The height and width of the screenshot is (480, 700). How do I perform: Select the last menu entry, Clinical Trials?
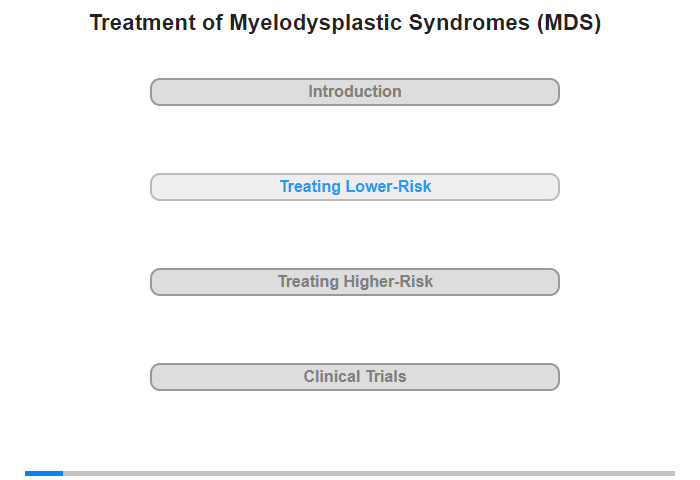pyautogui.click(x=354, y=377)
